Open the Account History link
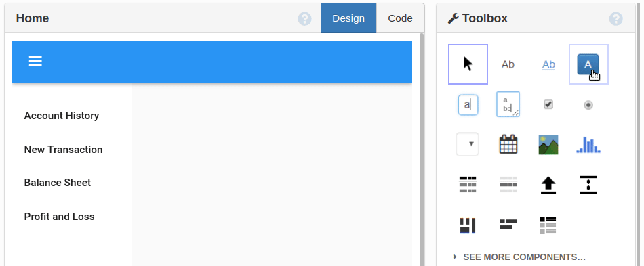This screenshot has height=266, width=644. click(x=62, y=116)
